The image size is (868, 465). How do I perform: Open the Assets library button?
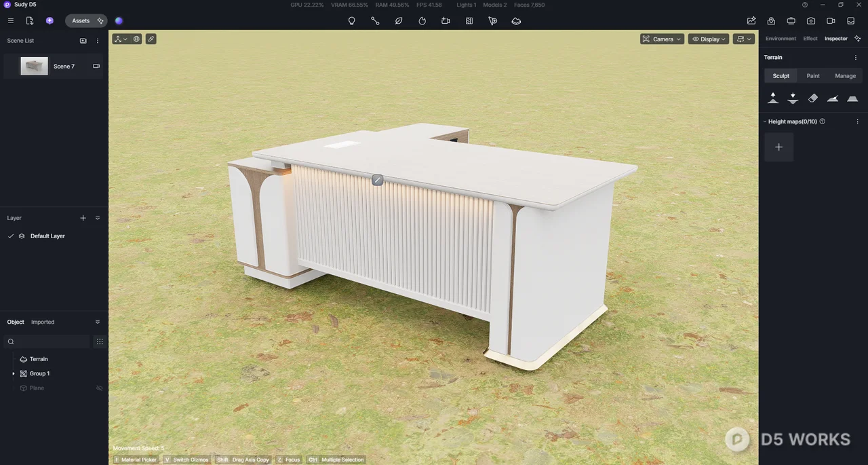(86, 21)
